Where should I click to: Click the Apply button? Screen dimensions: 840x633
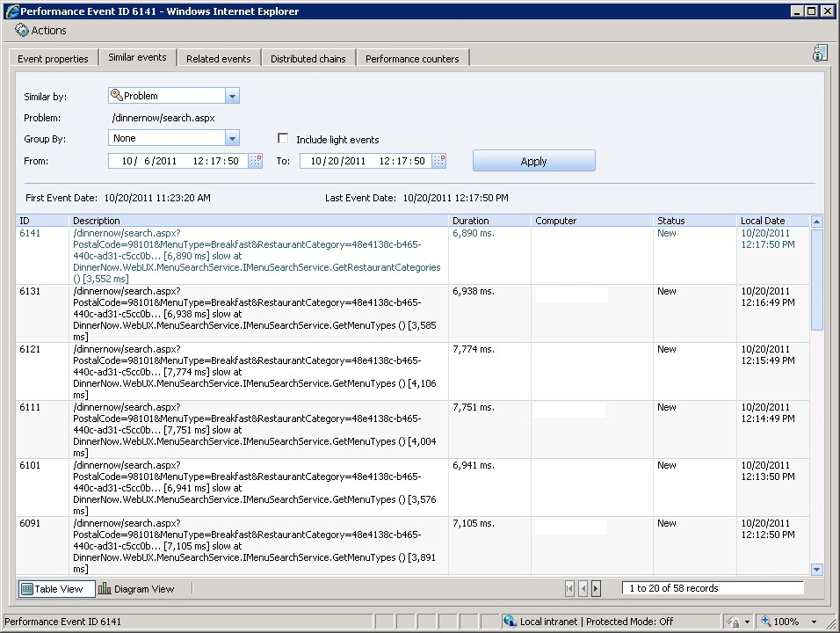point(533,161)
